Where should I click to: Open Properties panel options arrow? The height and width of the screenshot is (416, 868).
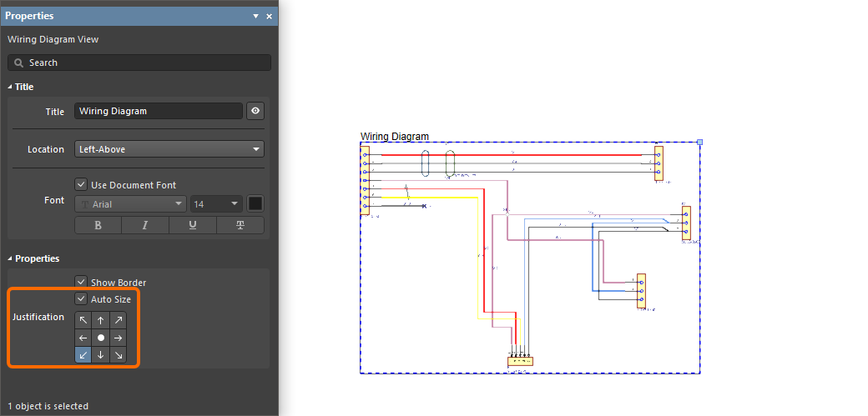(x=255, y=16)
